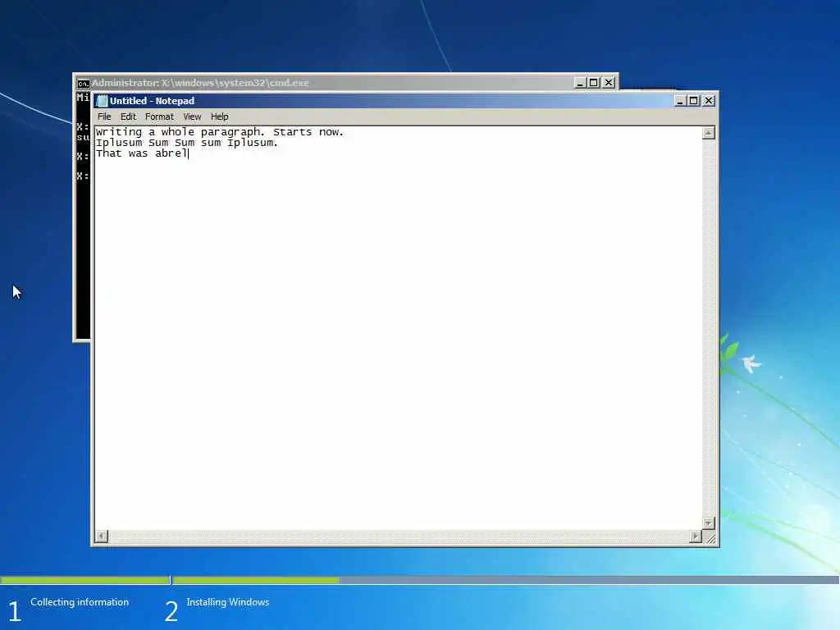The width and height of the screenshot is (840, 630).
Task: Click the cmd.exe Administrator title bar text
Action: [x=200, y=83]
